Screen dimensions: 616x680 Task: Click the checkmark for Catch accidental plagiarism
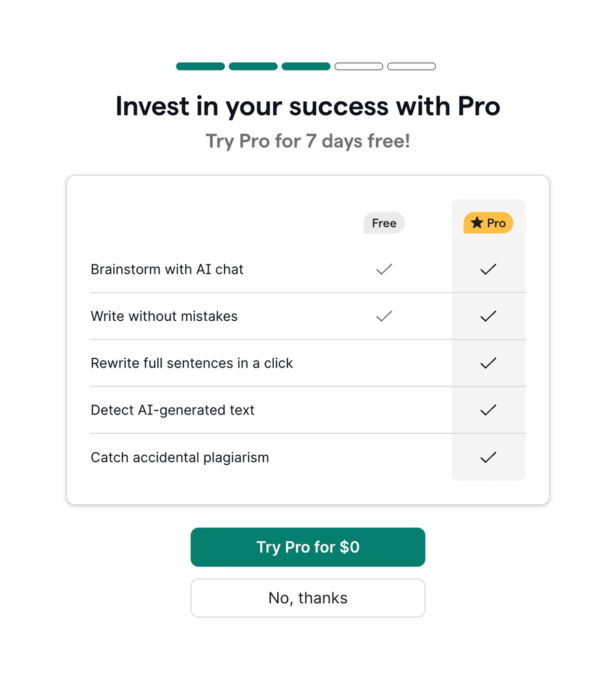488,457
